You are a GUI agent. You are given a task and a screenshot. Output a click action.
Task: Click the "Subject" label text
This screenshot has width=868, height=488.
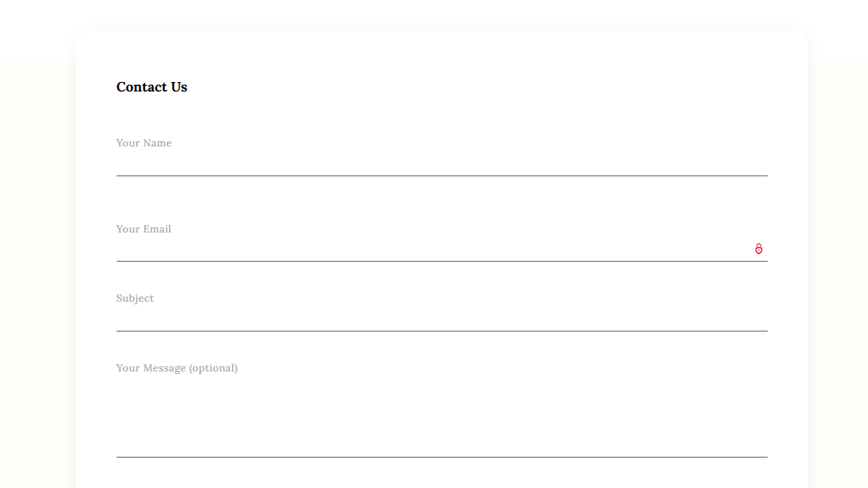click(135, 298)
